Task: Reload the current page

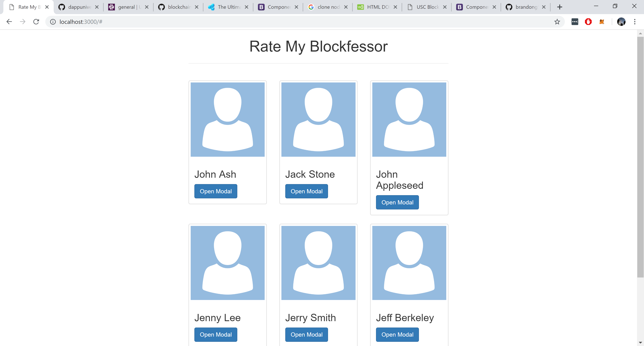Action: (x=36, y=22)
